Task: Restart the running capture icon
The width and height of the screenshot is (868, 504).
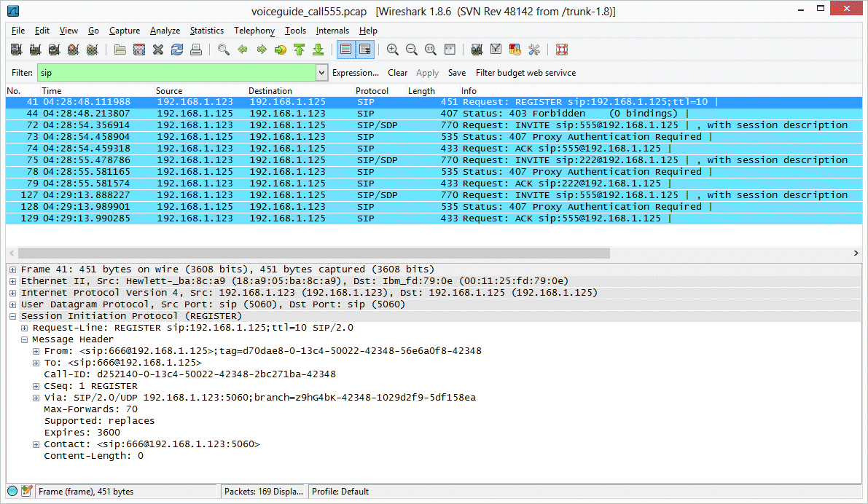Action: click(x=93, y=50)
